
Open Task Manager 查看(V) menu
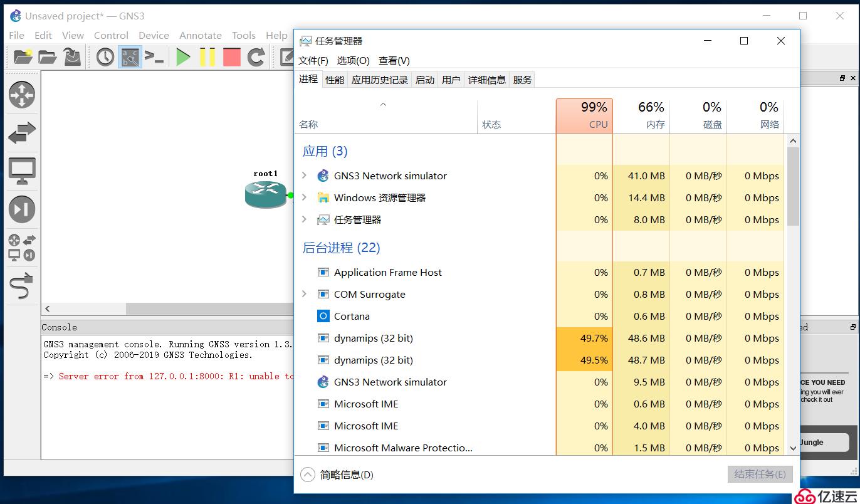pyautogui.click(x=394, y=60)
